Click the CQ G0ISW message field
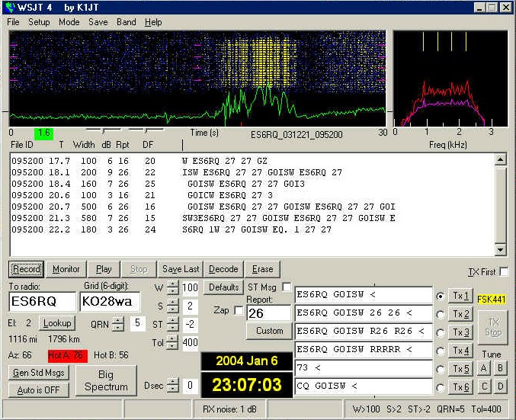Screen dimensions: 516x420 (364, 386)
